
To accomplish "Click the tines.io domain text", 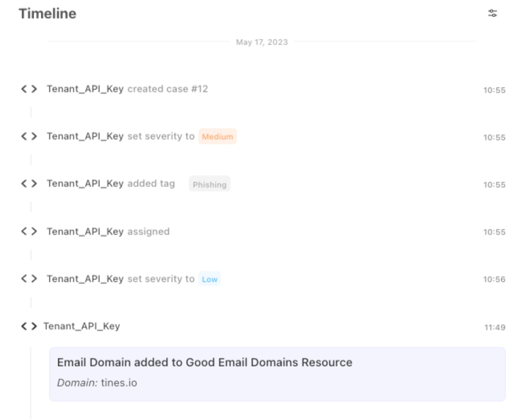I will point(119,383).
